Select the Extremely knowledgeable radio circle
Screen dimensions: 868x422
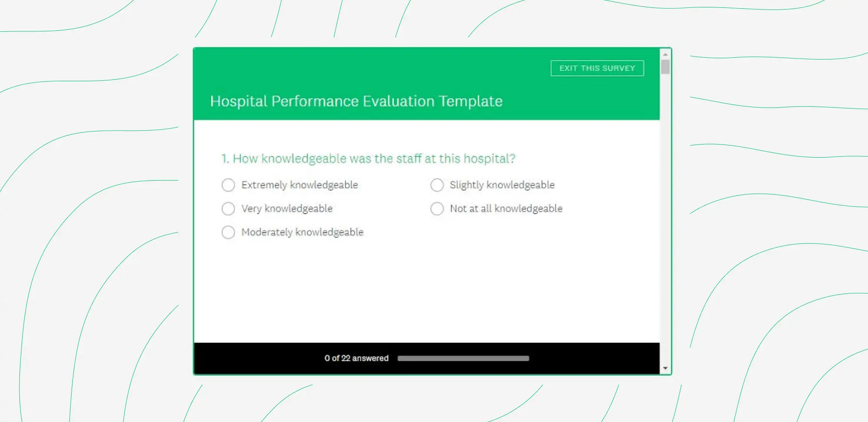(x=228, y=185)
